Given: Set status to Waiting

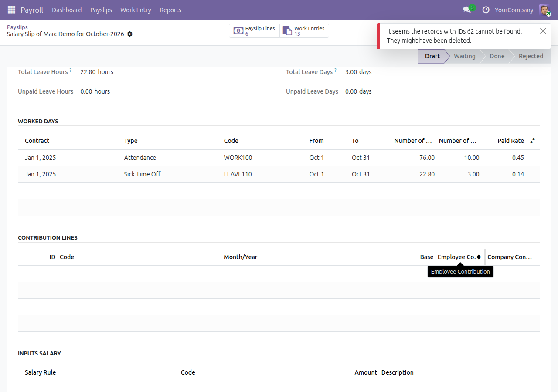Looking at the screenshot, I should pyautogui.click(x=465, y=56).
